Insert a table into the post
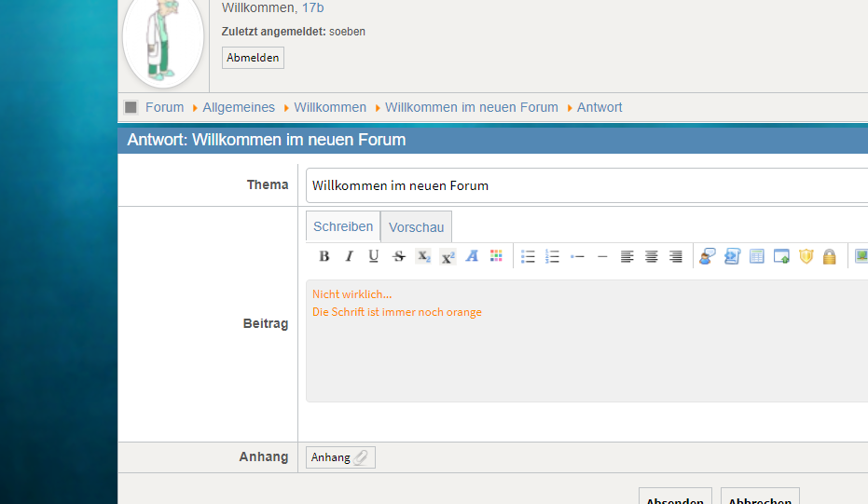868x504 pixels. tap(757, 256)
